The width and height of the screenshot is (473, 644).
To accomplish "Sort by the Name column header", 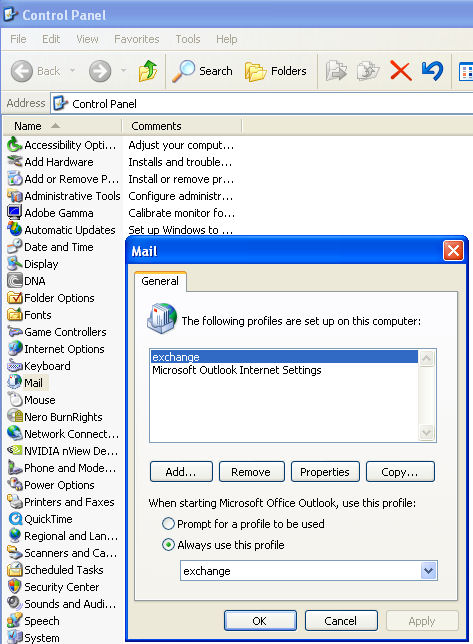I will click(62, 126).
